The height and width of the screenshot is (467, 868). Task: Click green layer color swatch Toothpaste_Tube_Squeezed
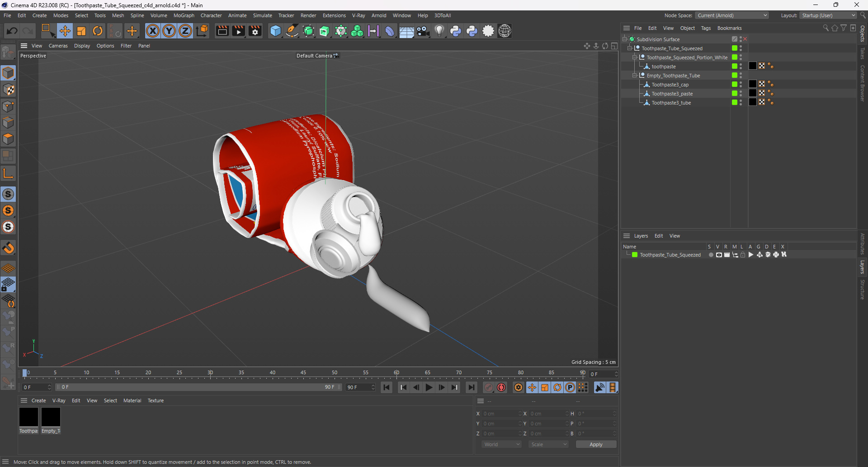click(635, 255)
